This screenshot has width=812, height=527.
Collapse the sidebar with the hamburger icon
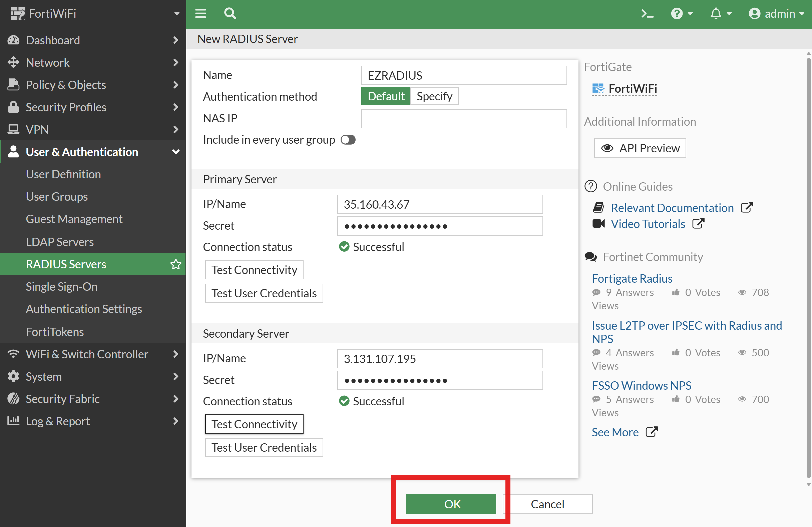[200, 14]
